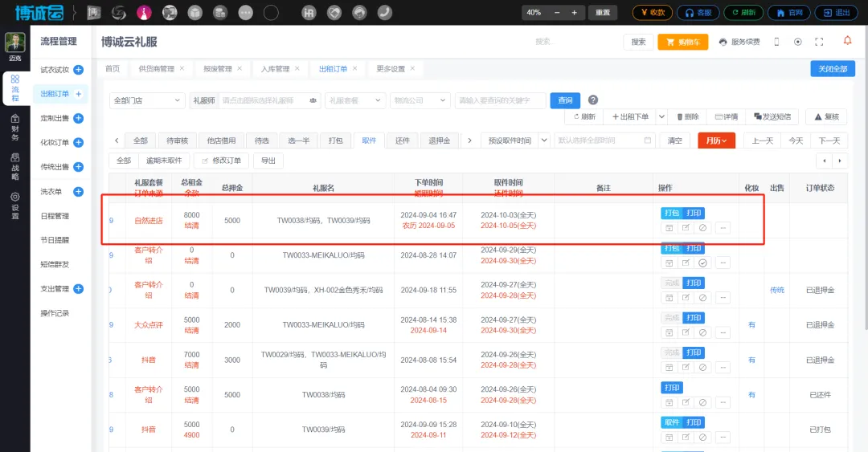Click zoom-in plus beside 40%
The image size is (868, 452).
(574, 13)
